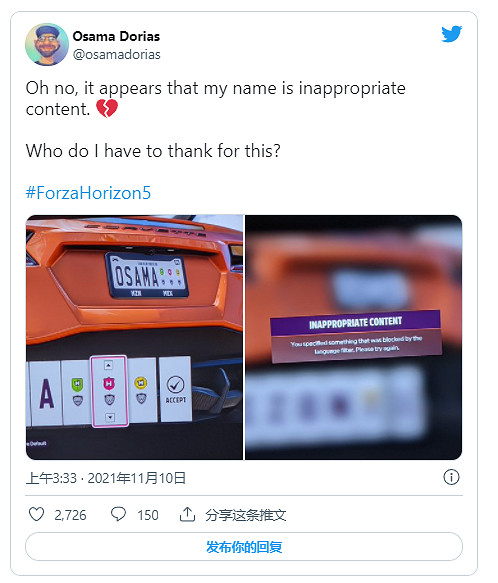The image size is (498, 583).
Task: Click the 分享这条推文 share text
Action: [x=245, y=515]
